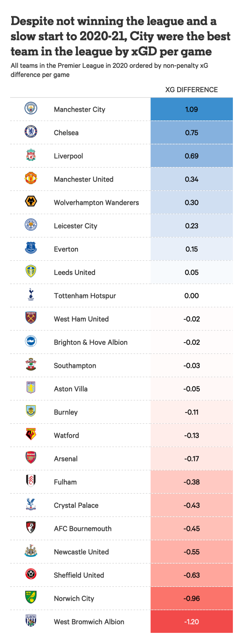Click the chart headline text

point(120,36)
